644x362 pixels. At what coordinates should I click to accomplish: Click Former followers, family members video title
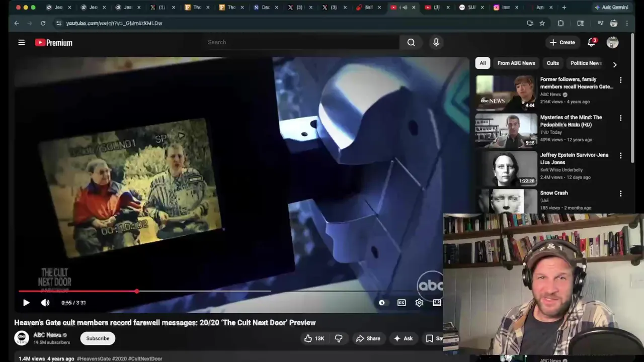coord(577,83)
